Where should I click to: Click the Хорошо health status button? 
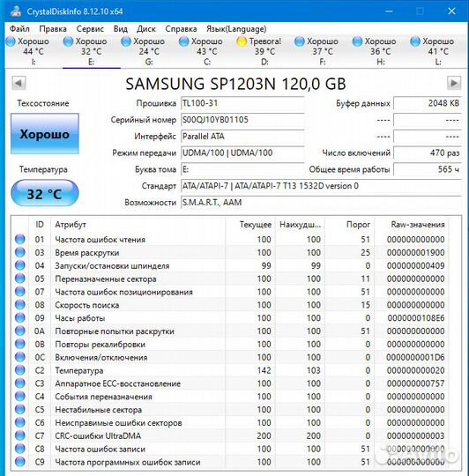click(45, 134)
